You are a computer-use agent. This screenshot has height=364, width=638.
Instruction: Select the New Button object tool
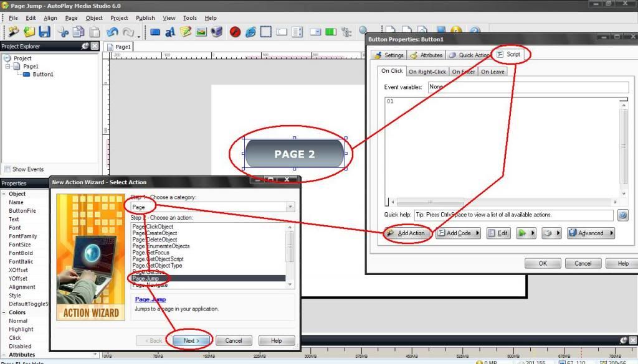tap(155, 32)
